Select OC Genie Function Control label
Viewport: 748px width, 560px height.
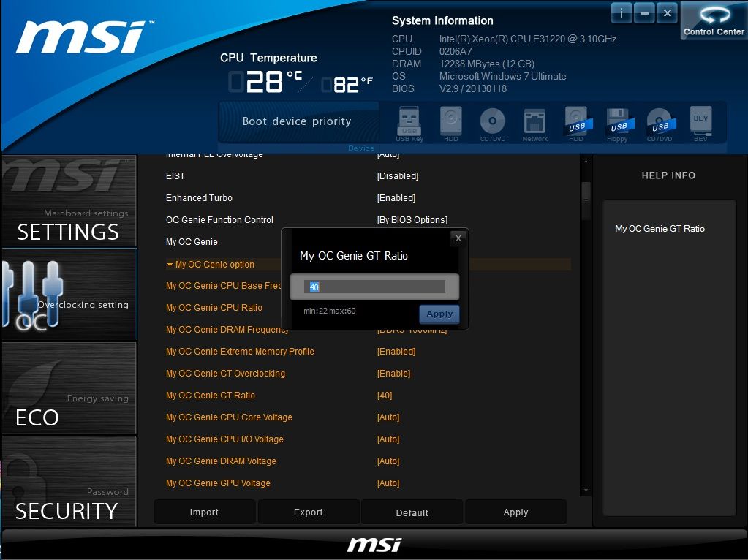coord(219,220)
